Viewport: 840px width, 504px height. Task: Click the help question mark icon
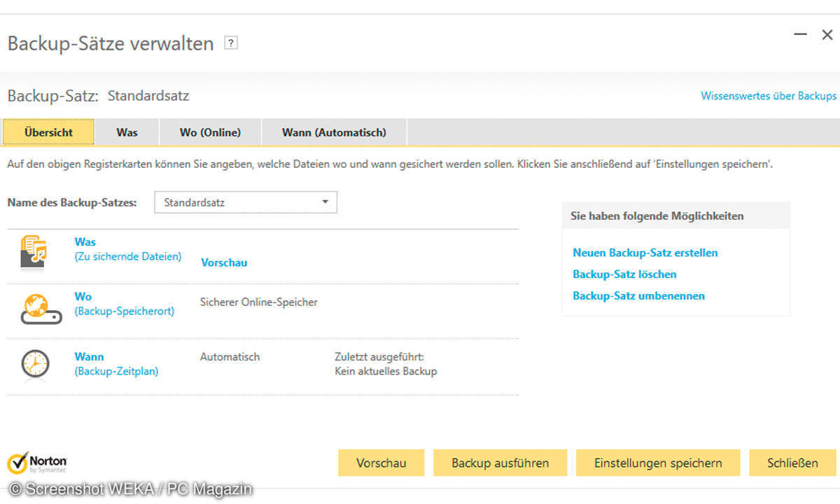tap(231, 43)
